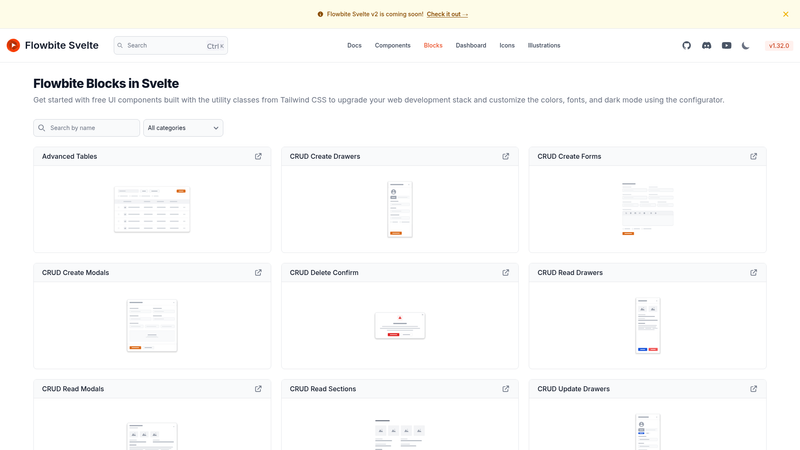Open the CRUD Read Drawers preview thumbnail
This screenshot has width=800, height=450.
(647, 326)
